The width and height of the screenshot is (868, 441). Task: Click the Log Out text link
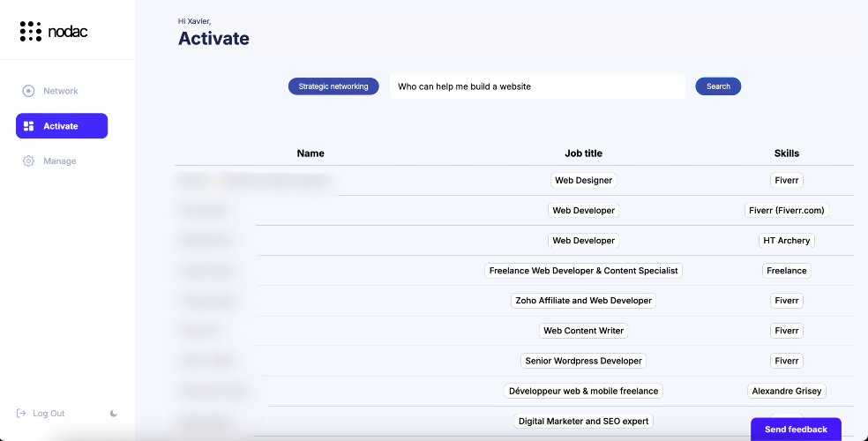[x=49, y=414]
